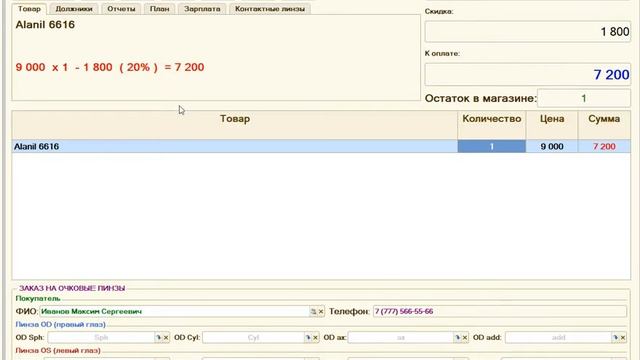Image resolution: width=640 pixels, height=360 pixels.
Task: Switch to the Товар tab
Action: (29, 9)
